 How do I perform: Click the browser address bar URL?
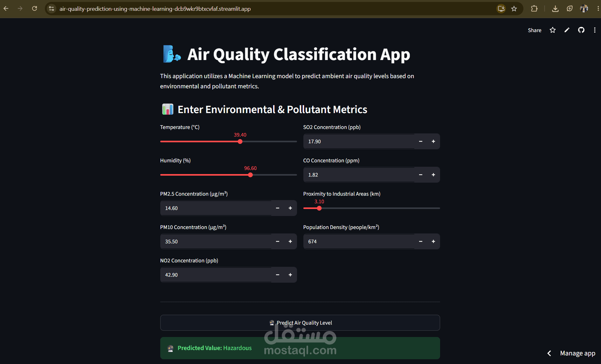click(155, 9)
